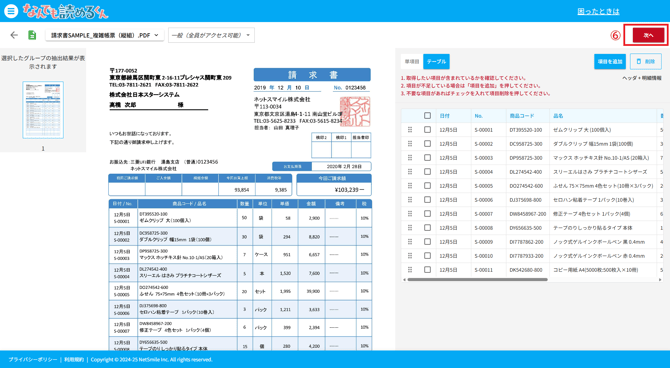Grab the drag handle of row S-00002

410,144
